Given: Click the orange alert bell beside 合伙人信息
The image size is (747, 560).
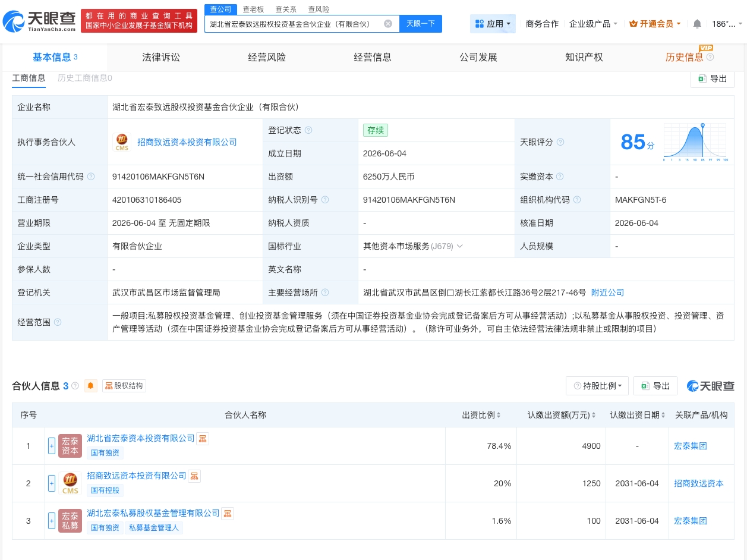Looking at the screenshot, I should point(91,386).
